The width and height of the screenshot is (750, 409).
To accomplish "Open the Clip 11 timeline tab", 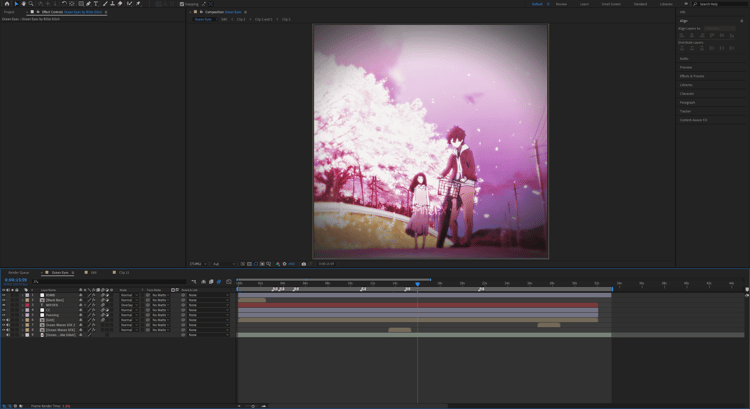I will (x=124, y=273).
